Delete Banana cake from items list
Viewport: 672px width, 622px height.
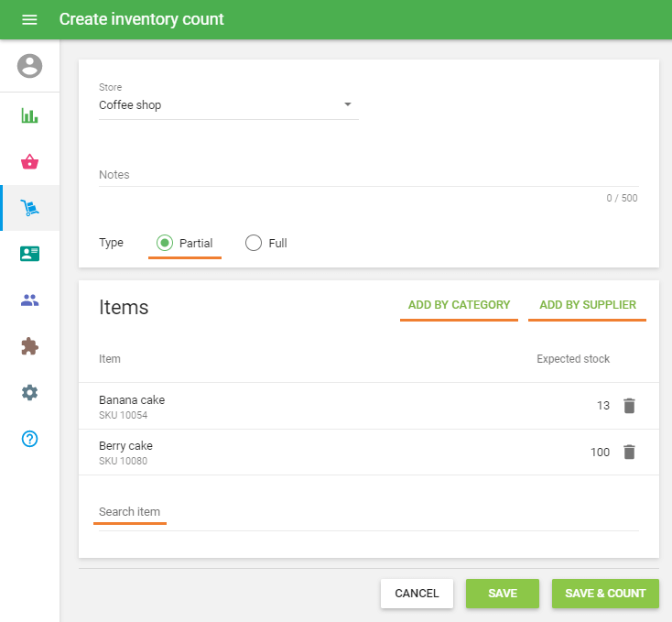tap(629, 406)
